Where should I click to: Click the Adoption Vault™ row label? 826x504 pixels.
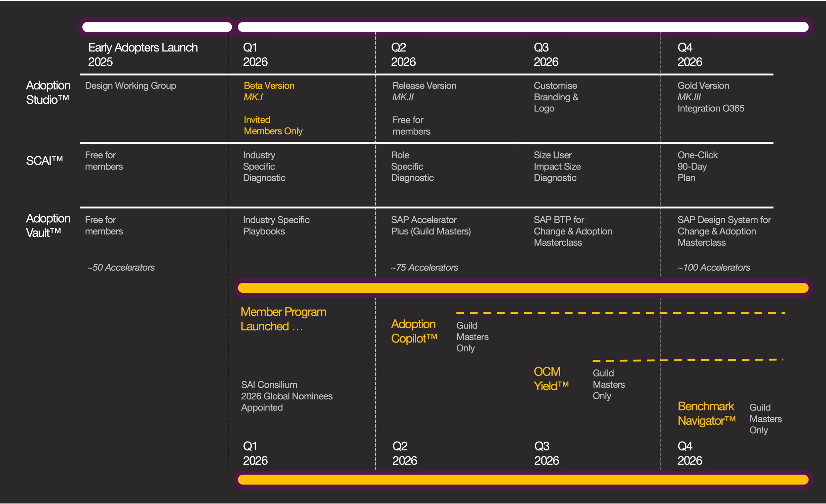pyautogui.click(x=48, y=225)
